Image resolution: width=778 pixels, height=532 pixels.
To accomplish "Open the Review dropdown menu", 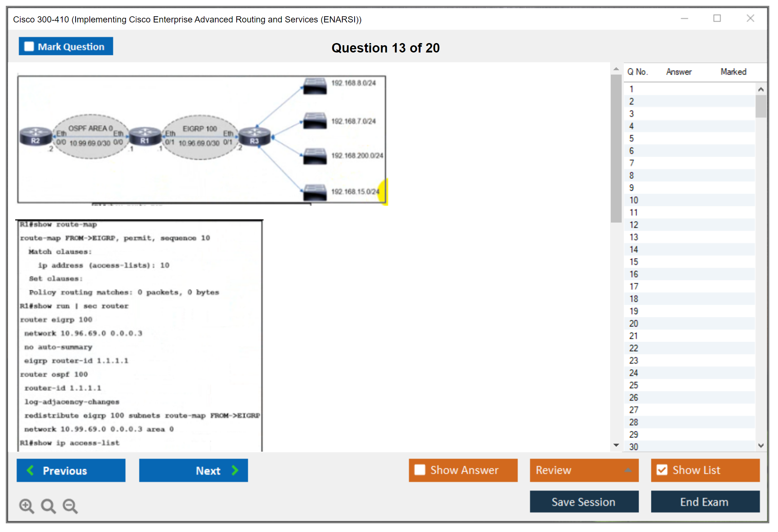I will tap(584, 470).
